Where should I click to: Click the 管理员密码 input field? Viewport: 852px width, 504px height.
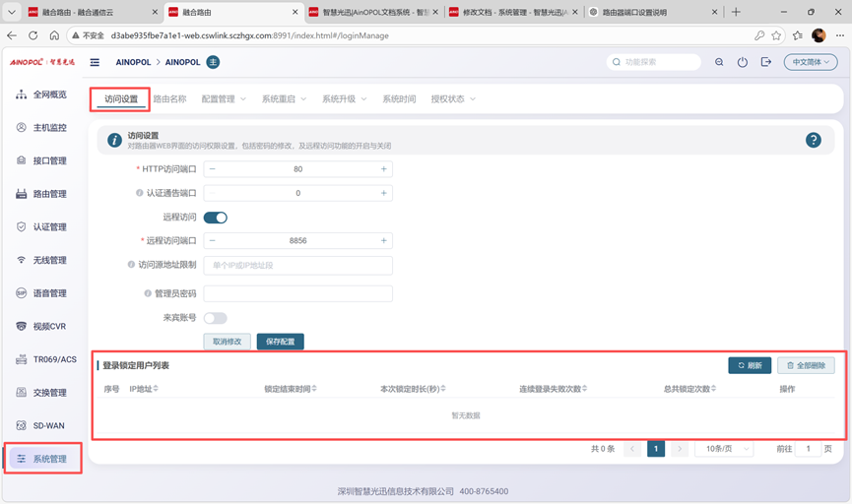click(x=297, y=293)
